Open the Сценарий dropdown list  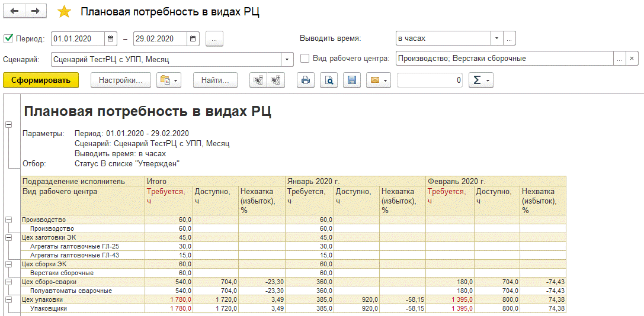click(287, 59)
